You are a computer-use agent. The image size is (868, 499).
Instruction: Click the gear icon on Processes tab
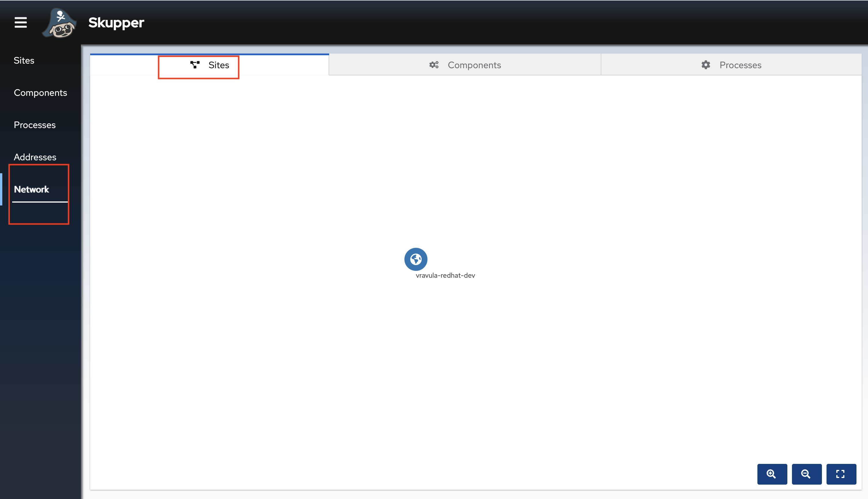point(706,65)
